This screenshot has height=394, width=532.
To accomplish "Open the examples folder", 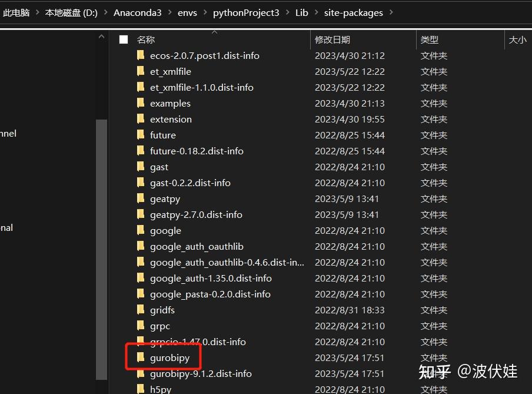I will pos(170,103).
